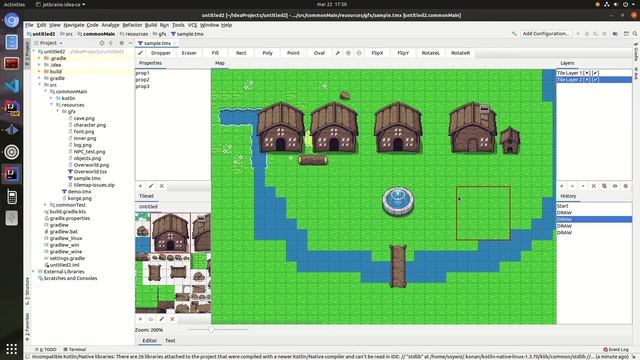
Task: Collapse the src folder
Action: [39, 85]
